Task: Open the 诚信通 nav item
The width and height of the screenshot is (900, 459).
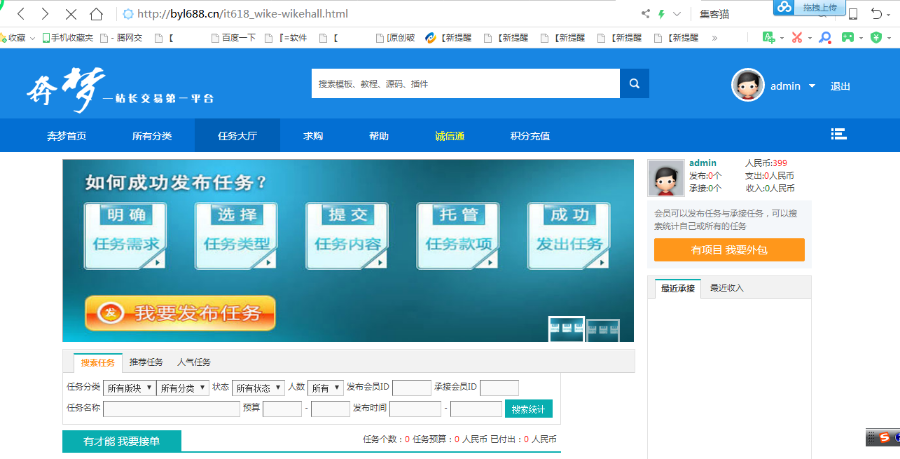Action: coord(449,136)
